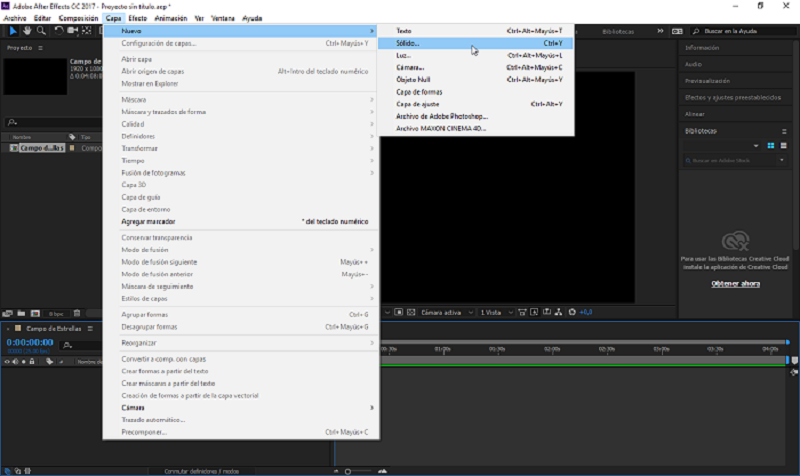The height and width of the screenshot is (476, 800).
Task: Open the Efecto menu in menu bar
Action: 138,18
